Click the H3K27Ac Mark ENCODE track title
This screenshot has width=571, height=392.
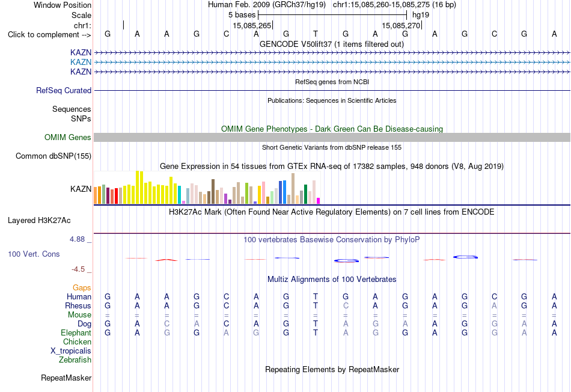click(332, 212)
